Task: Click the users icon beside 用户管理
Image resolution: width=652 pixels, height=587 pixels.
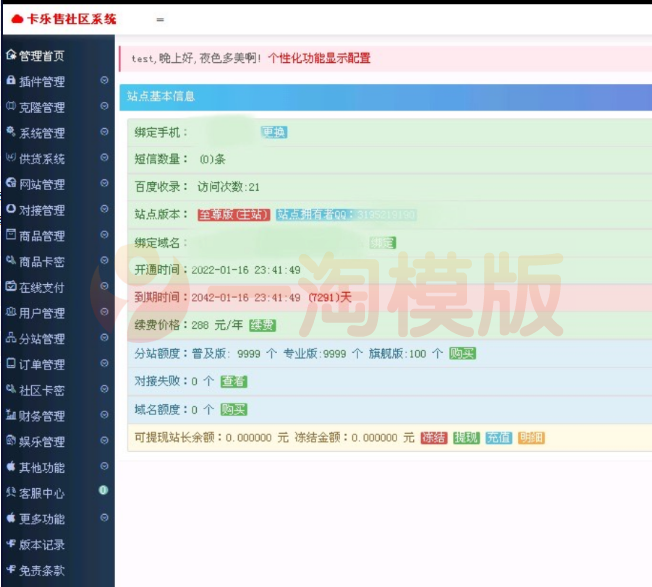Action: (x=11, y=312)
